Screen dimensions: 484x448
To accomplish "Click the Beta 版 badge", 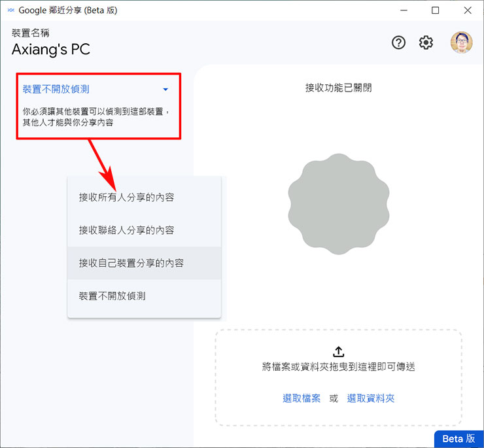I will 458,439.
